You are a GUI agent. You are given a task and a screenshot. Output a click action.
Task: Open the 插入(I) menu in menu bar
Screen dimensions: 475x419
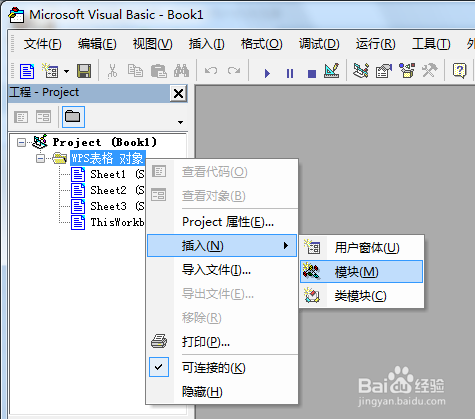coord(206,44)
